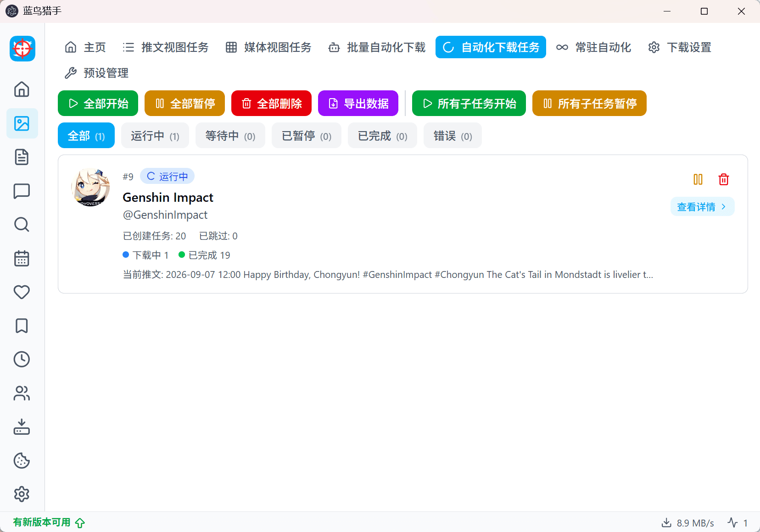Filter by 等待中 (0) tasks
The image size is (760, 532).
tap(230, 135)
